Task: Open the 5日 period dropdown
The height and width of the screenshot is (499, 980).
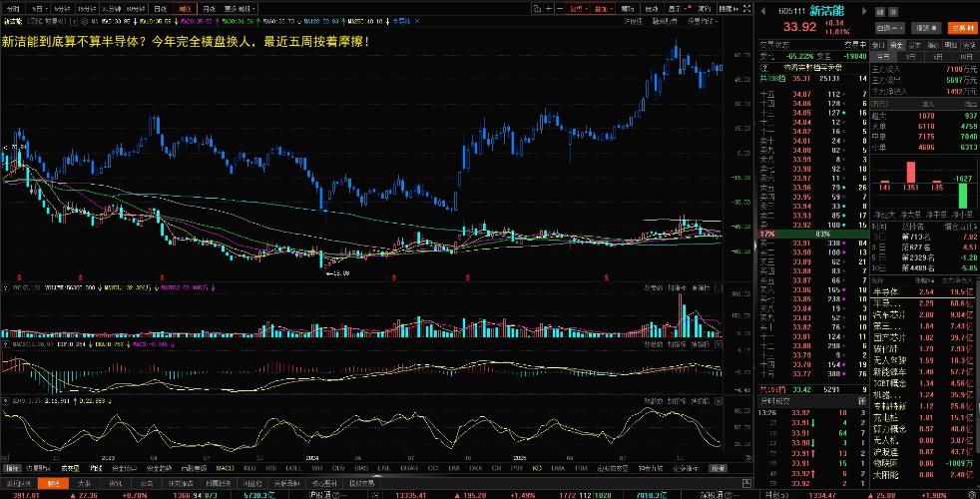Action: (39, 9)
